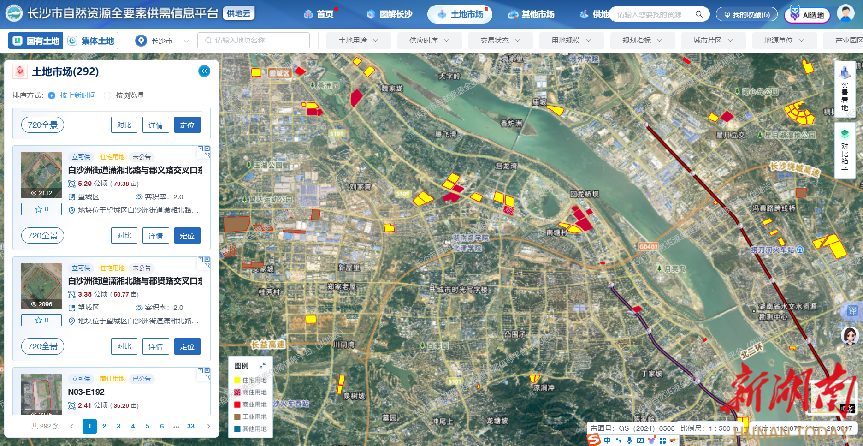Click yellow 住宅用地 legend swatch
This screenshot has height=446, width=863.
coord(239,380)
